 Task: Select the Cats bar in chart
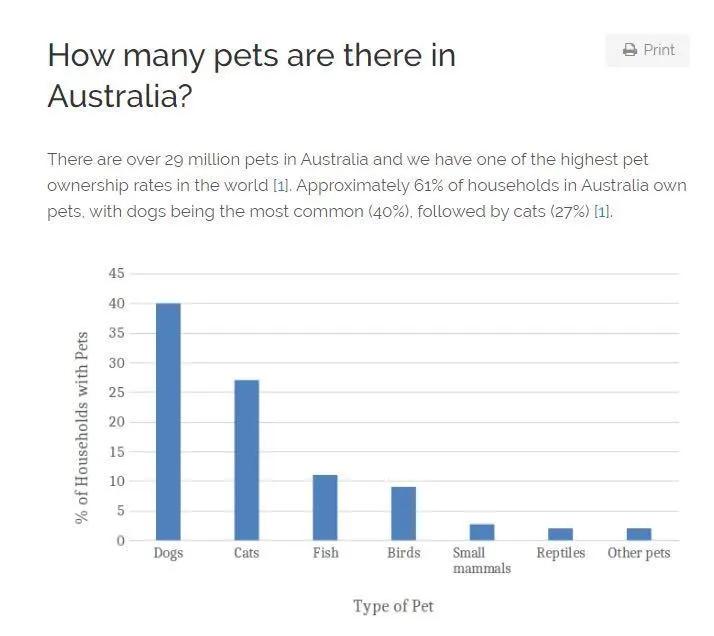(246, 460)
